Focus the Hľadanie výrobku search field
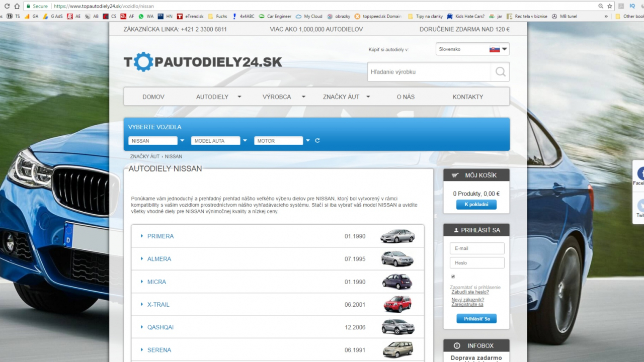Viewport: 644px width, 362px height. point(429,72)
